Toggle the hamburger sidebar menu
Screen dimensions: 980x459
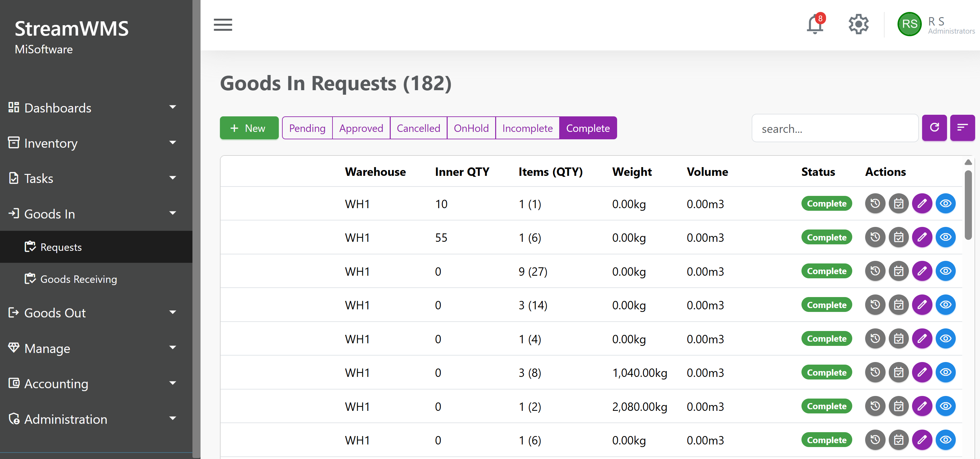point(223,24)
